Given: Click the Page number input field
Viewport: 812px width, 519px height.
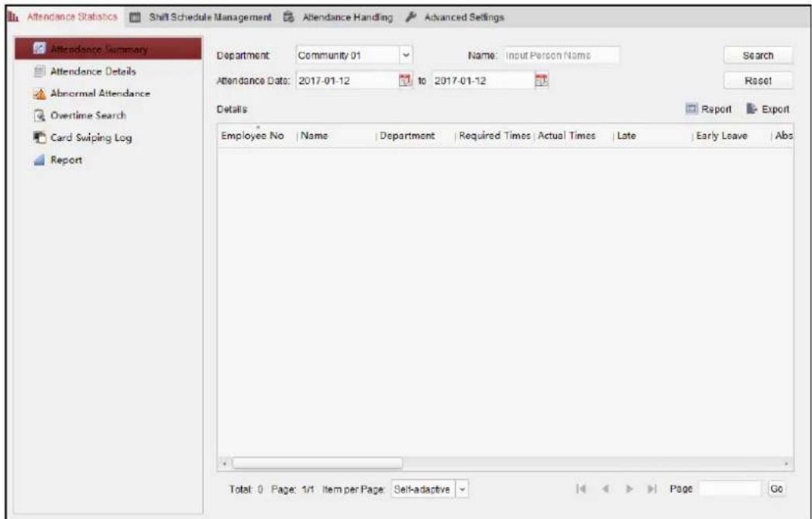Looking at the screenshot, I should coord(731,489).
